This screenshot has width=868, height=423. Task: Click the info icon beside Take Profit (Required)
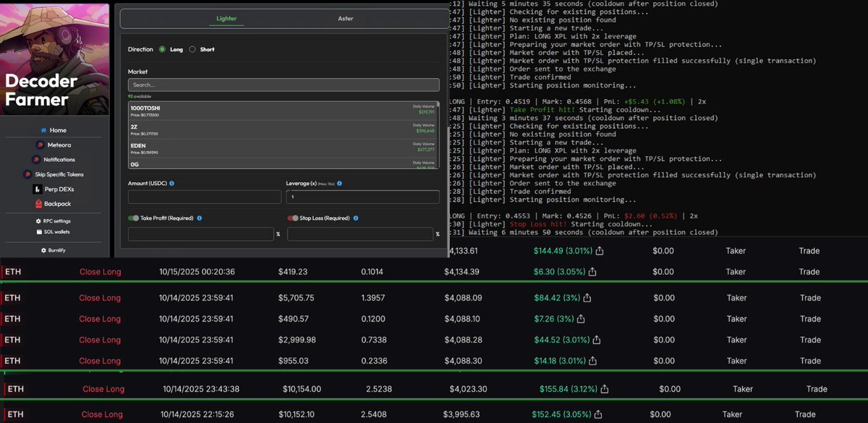coord(199,218)
